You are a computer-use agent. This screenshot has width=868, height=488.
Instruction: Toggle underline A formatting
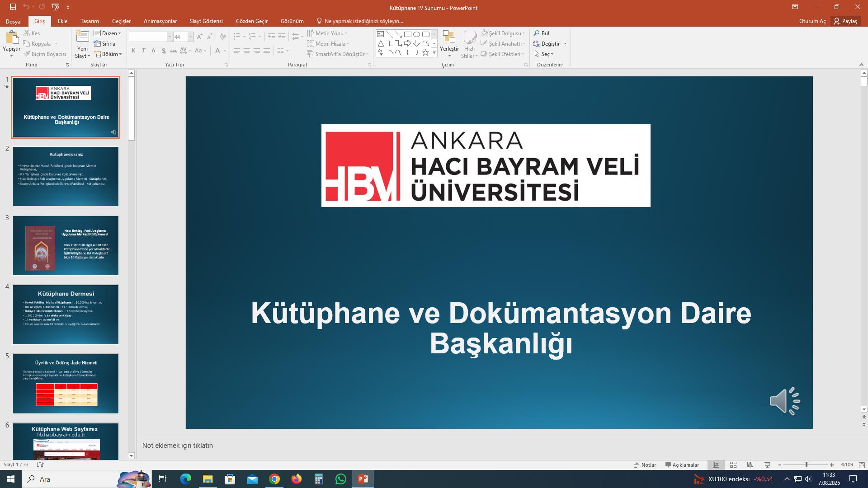[x=153, y=51]
